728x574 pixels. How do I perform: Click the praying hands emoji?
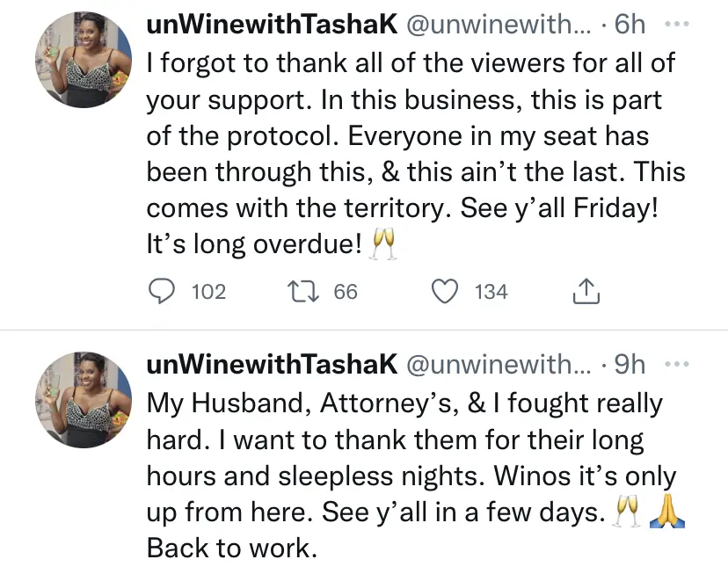coord(666,512)
